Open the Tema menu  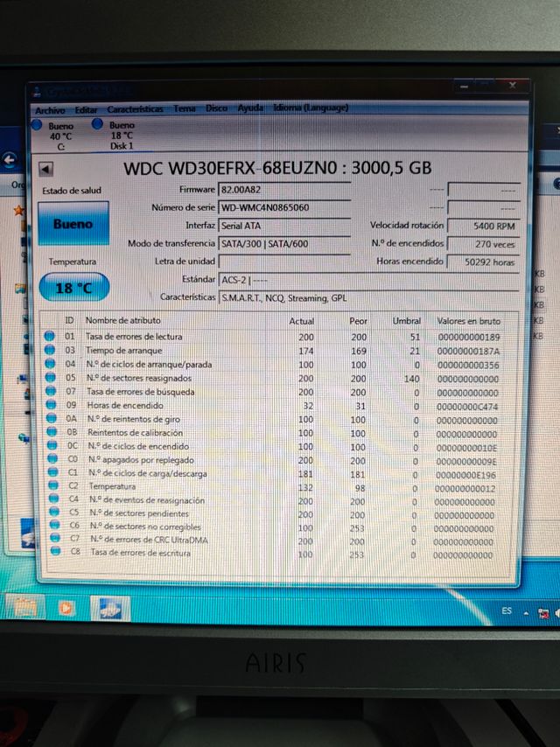(185, 108)
